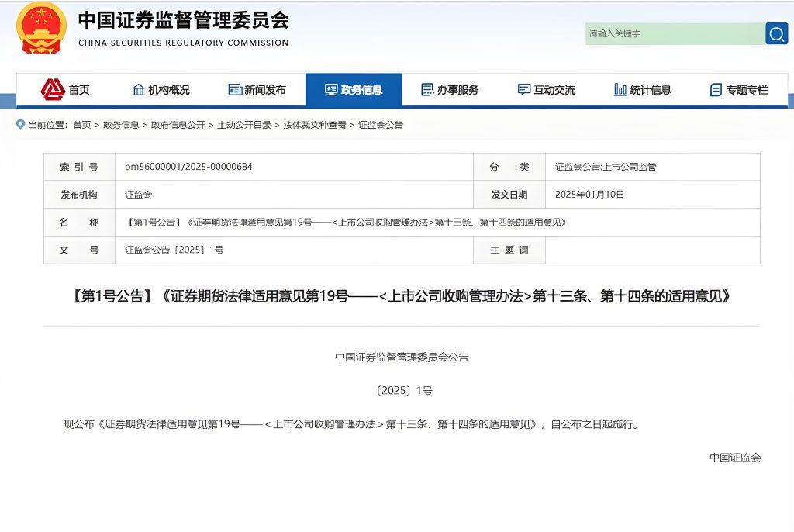Click the bar chart icon beside 统计信息
This screenshot has height=532, width=794.
[620, 90]
